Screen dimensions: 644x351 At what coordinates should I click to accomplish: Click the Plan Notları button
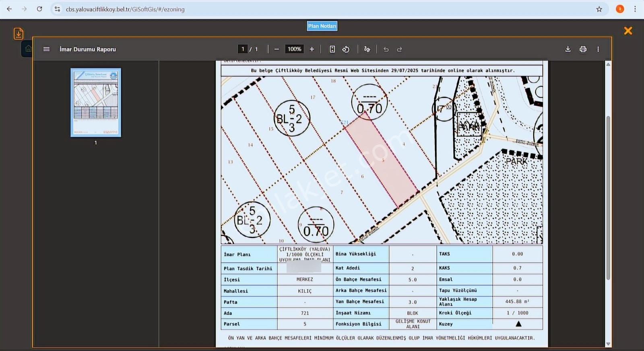click(x=322, y=26)
